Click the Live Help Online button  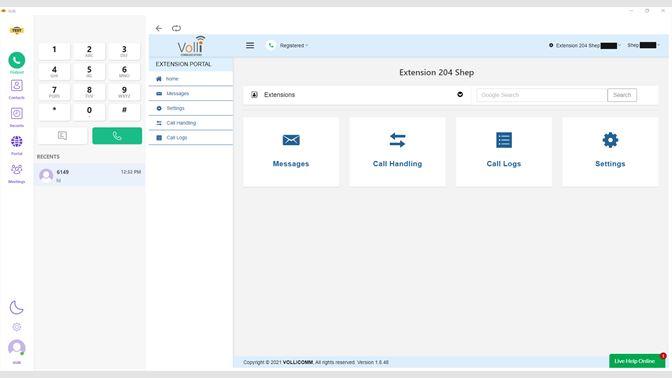pyautogui.click(x=637, y=361)
